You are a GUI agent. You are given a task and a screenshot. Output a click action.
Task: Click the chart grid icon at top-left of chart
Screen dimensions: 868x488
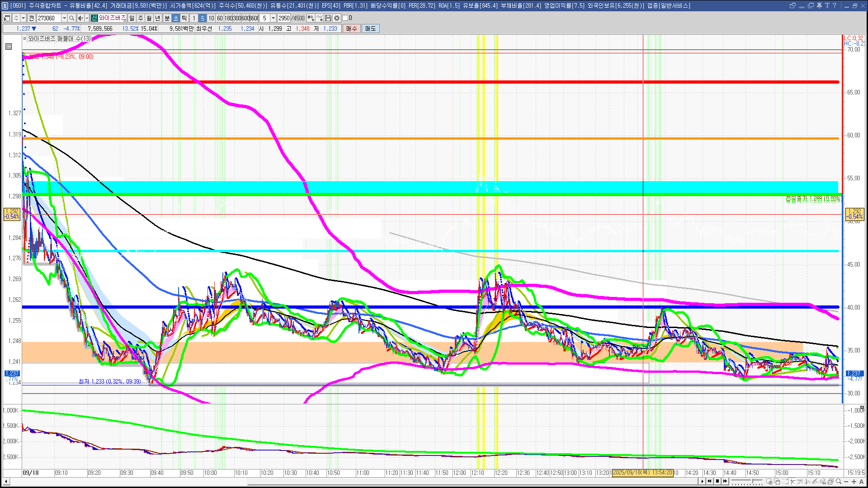pyautogui.click(x=9, y=47)
